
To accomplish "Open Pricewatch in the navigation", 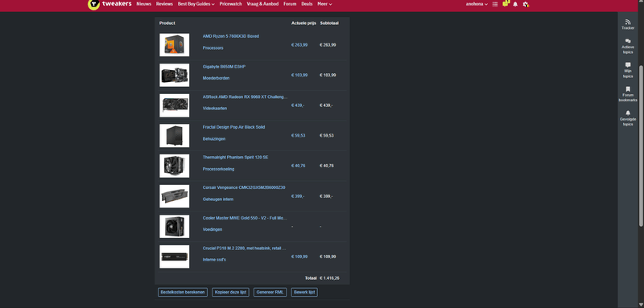I will click(x=230, y=4).
